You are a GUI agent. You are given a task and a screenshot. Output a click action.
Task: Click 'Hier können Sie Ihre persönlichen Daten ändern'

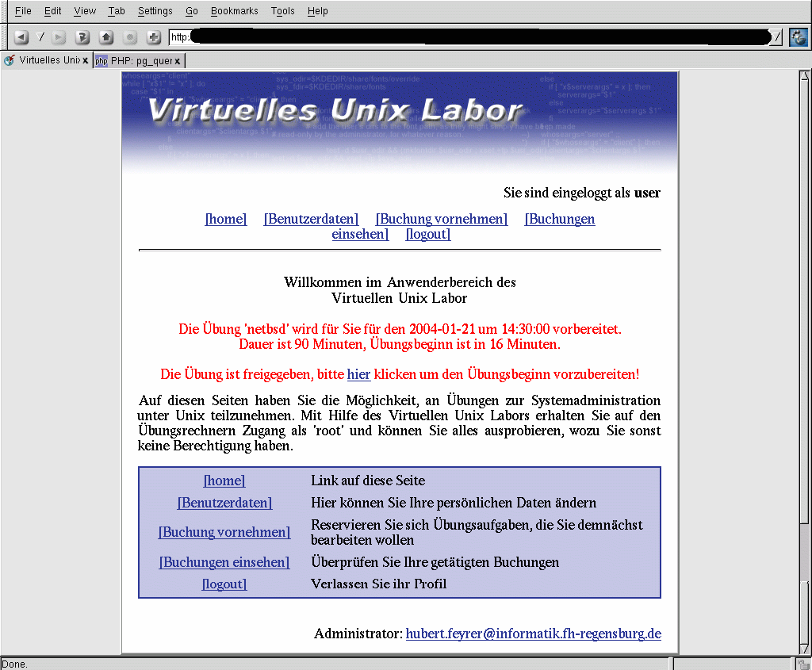454,503
